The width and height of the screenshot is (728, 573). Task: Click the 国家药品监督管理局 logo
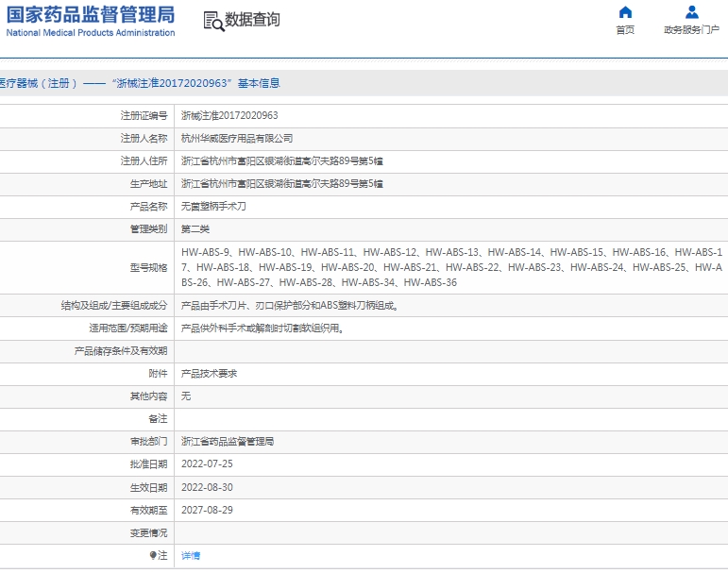pyautogui.click(x=91, y=15)
